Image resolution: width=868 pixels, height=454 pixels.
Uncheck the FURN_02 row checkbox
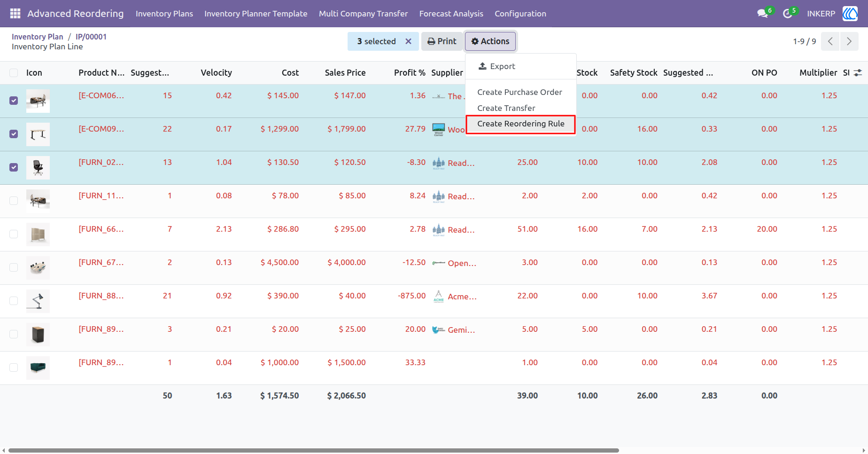pos(14,167)
